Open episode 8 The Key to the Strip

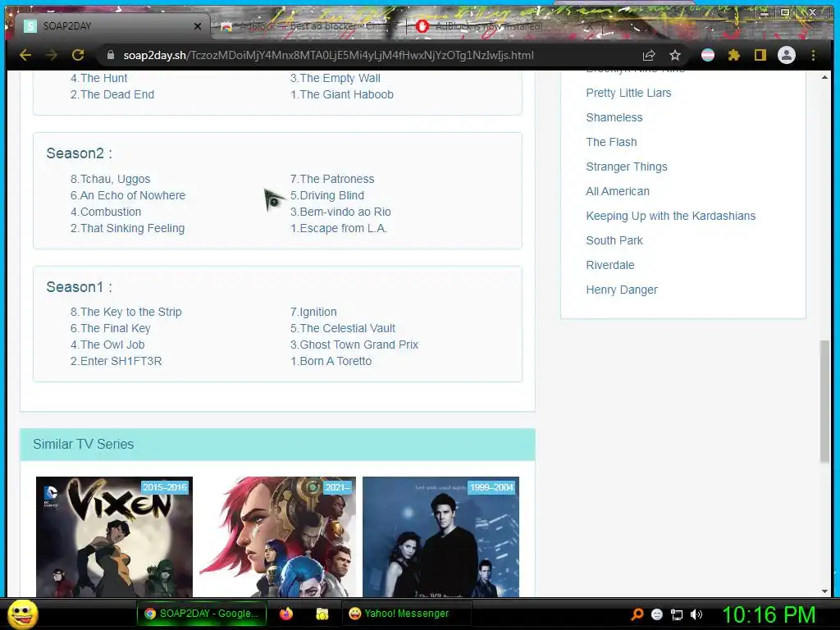[x=126, y=312]
